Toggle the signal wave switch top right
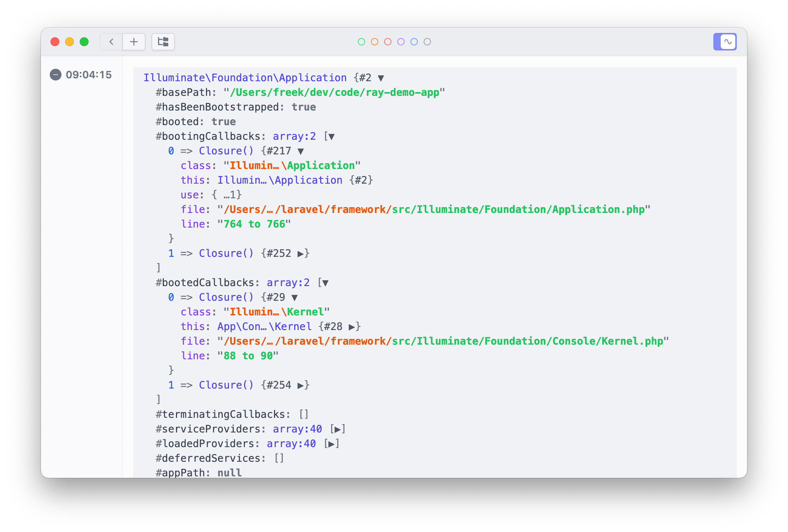This screenshot has width=788, height=532. 725,42
